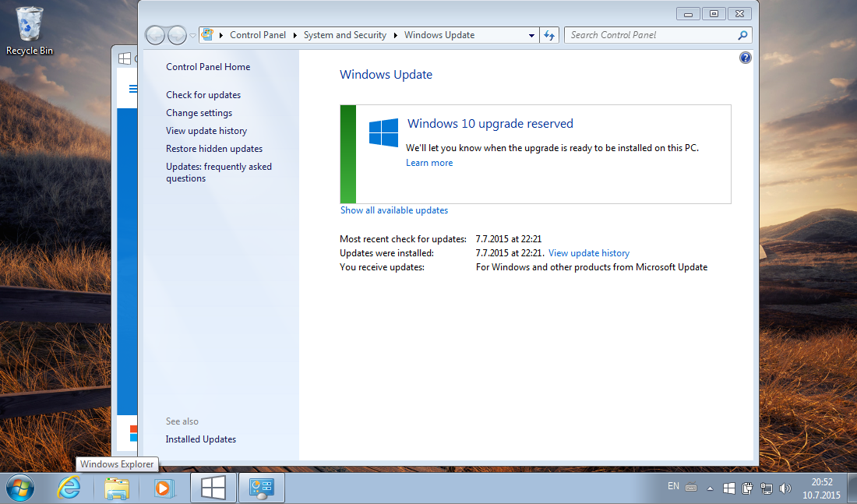
Task: Click Learn more link
Action: (429, 163)
